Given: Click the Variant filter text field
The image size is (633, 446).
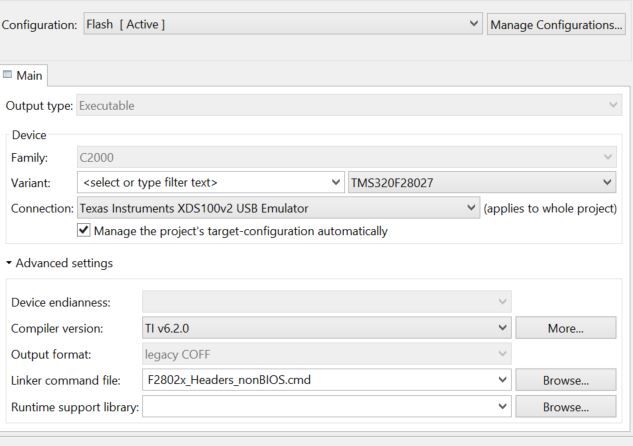Looking at the screenshot, I should [x=200, y=183].
